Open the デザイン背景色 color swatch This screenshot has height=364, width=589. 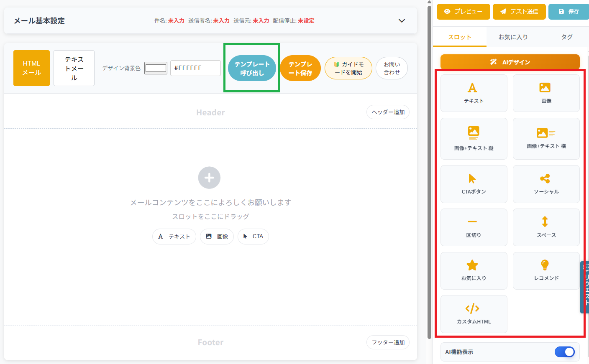155,68
